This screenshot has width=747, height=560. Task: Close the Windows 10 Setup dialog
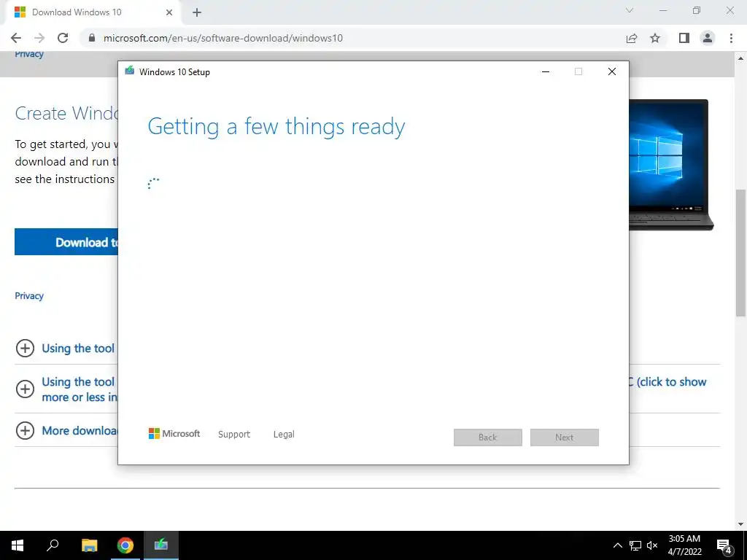coord(612,71)
